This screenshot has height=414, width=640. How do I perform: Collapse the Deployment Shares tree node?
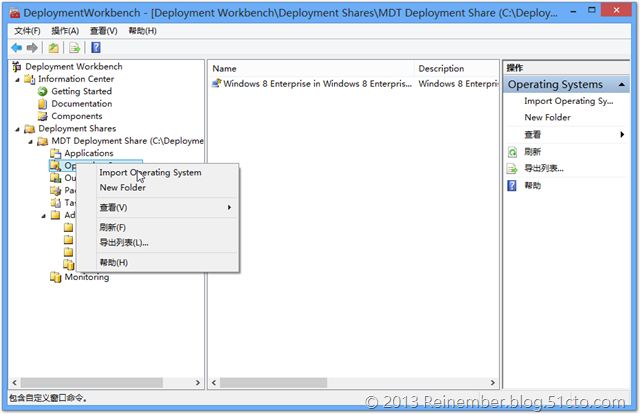[18, 129]
